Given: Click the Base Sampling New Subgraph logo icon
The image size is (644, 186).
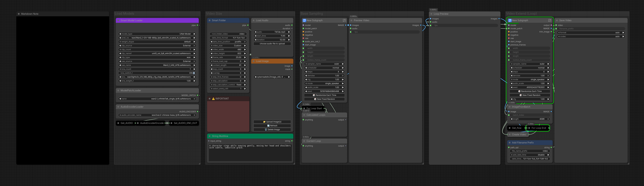Looking at the screenshot, I should click(x=304, y=20).
